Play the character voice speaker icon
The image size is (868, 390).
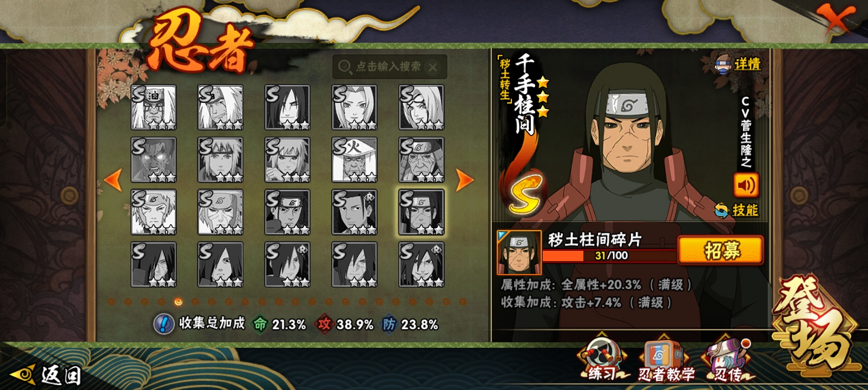click(746, 186)
